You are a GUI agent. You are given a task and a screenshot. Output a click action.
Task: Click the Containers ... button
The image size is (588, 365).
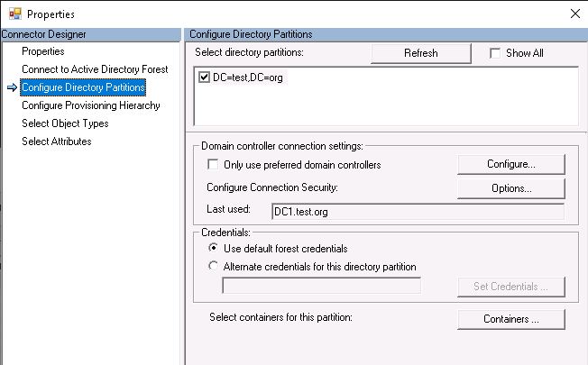(x=511, y=319)
